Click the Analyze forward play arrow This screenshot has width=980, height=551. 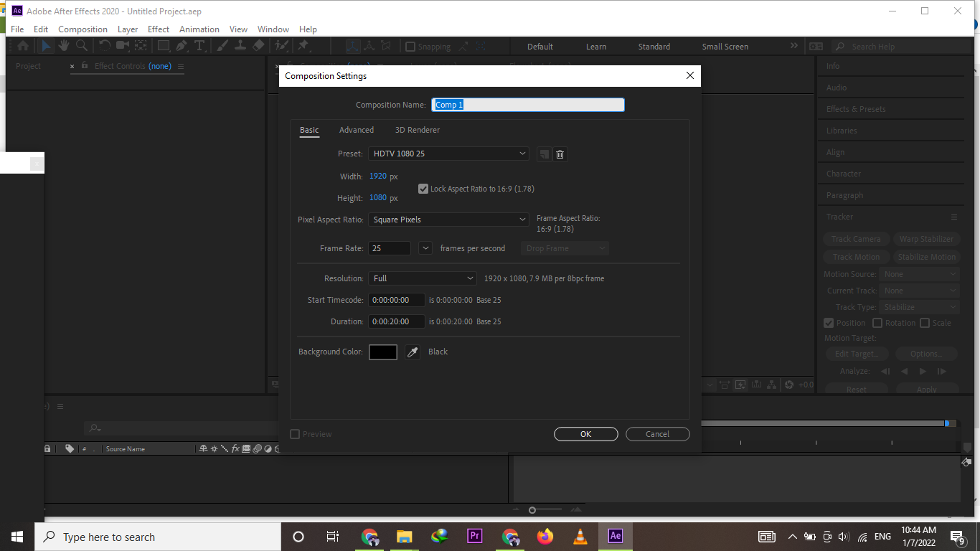[x=923, y=372]
